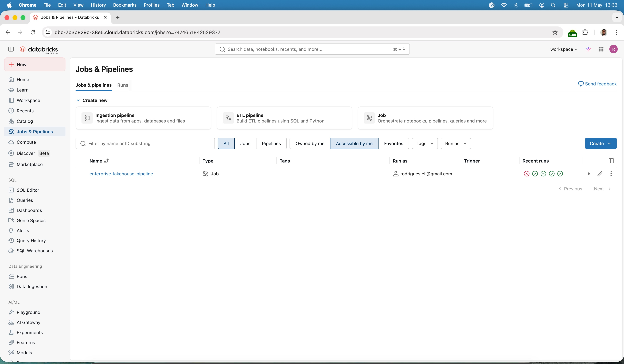Create a new Job card
Screen dimensions: 624x364
tap(425, 118)
